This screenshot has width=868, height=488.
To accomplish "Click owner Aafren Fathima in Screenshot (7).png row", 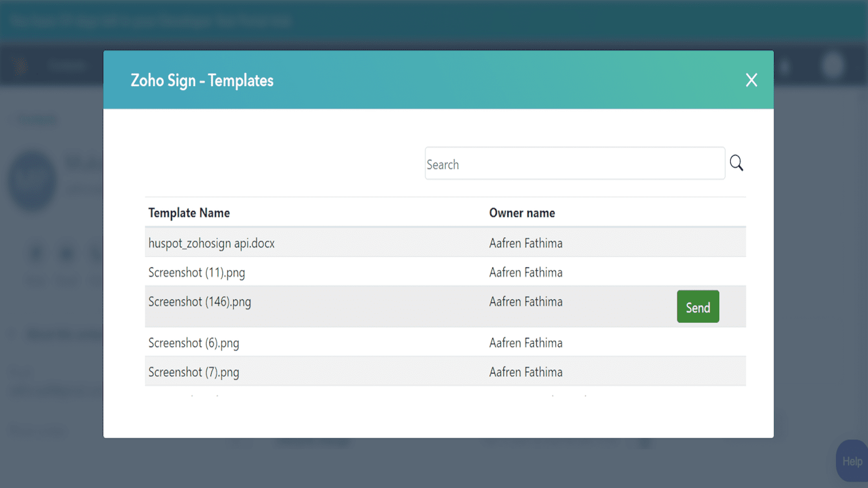I will (x=526, y=373).
